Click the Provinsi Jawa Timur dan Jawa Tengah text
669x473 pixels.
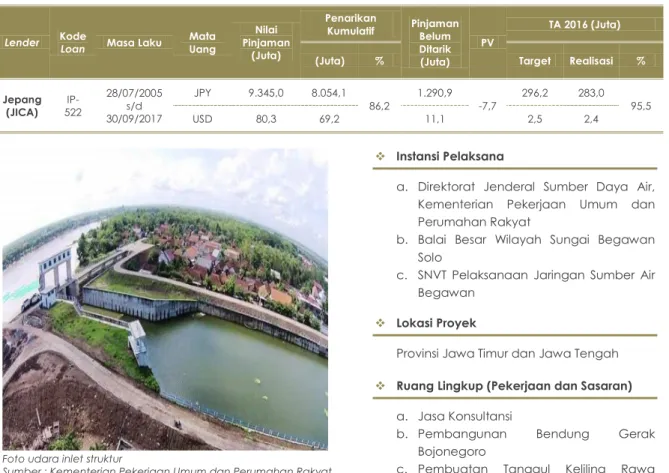(x=507, y=354)
